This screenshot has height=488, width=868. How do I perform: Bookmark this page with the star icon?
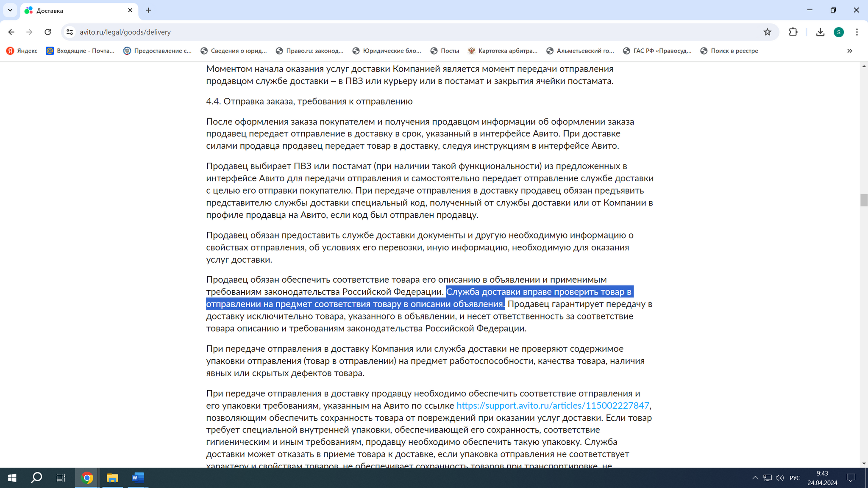tap(767, 32)
